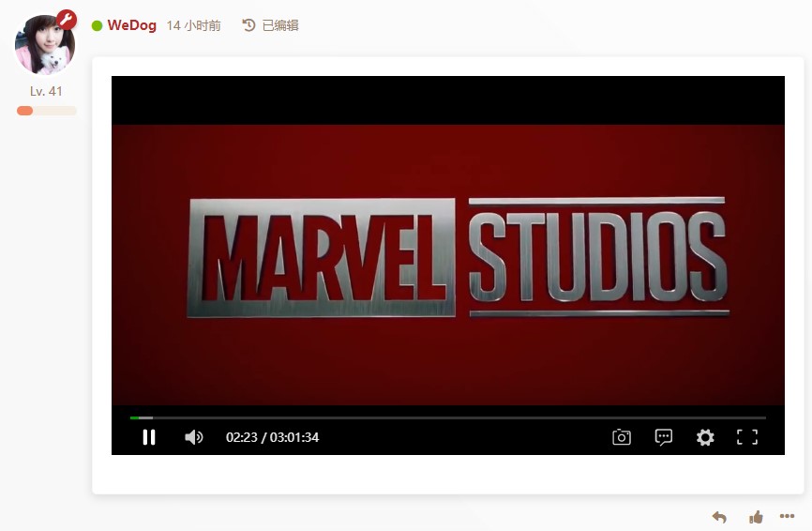This screenshot has width=812, height=531.
Task: Click the 02:23 / 03:01:34 time display
Action: point(273,437)
